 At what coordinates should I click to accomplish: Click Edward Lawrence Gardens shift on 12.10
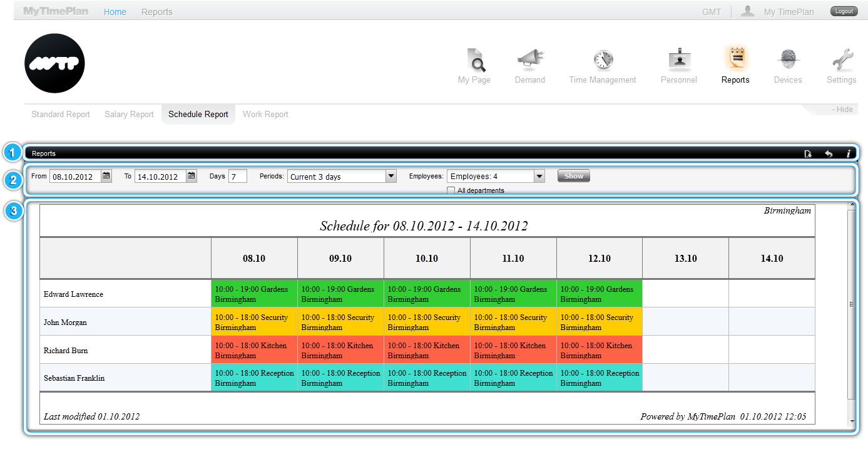pos(600,294)
